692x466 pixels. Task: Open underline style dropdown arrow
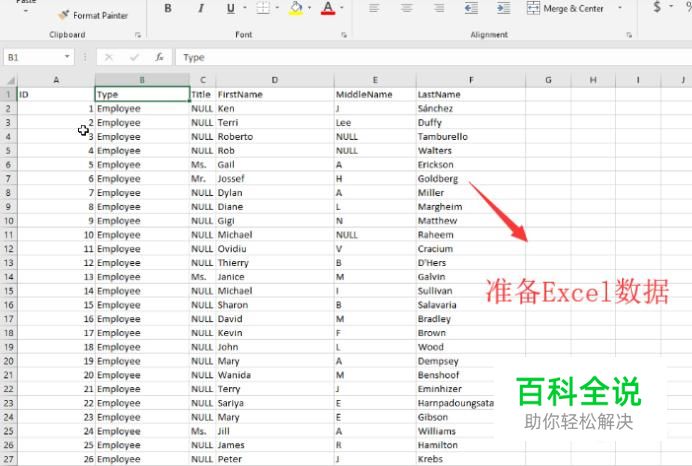(244, 8)
